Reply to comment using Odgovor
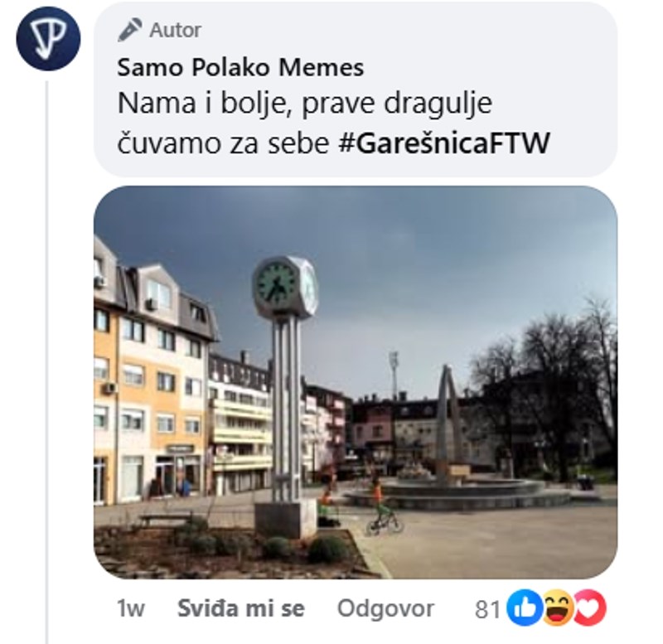 pyautogui.click(x=385, y=608)
